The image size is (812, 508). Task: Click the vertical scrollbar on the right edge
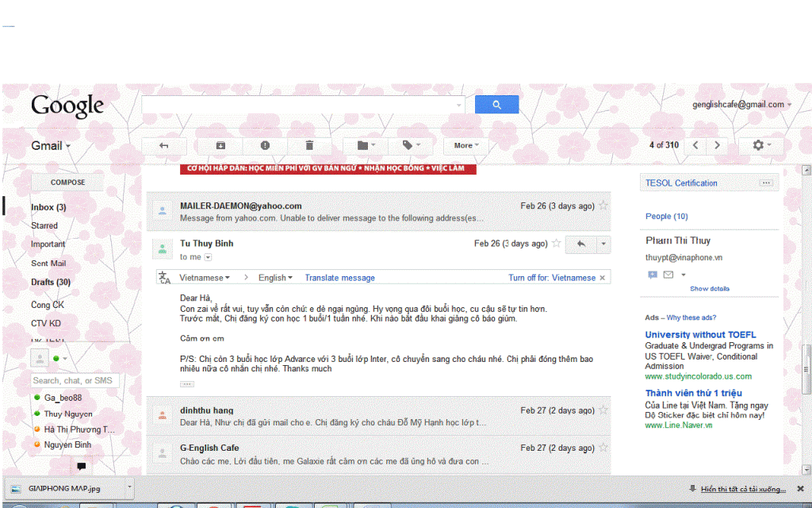click(x=806, y=357)
